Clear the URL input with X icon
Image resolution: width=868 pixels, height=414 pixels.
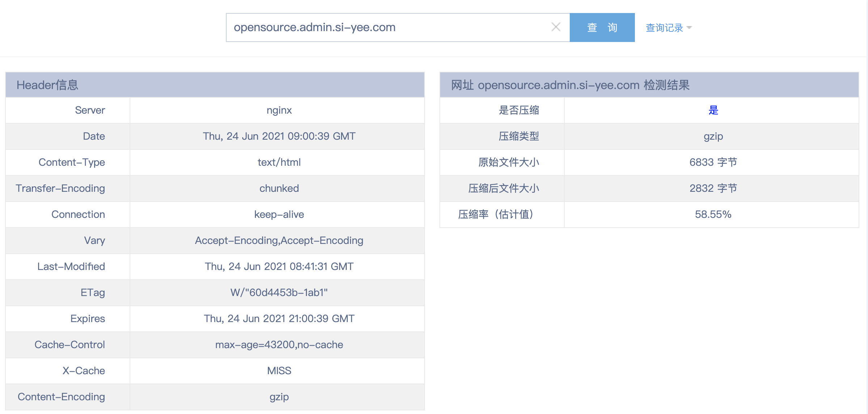pyautogui.click(x=556, y=27)
